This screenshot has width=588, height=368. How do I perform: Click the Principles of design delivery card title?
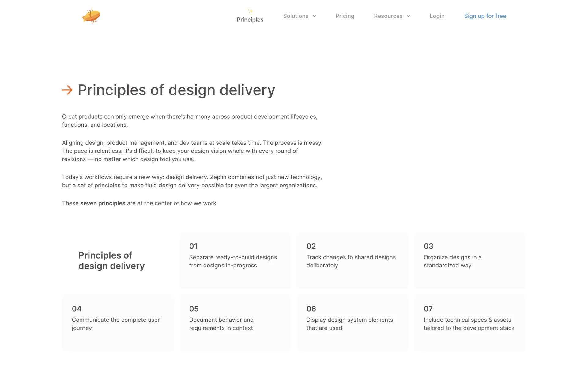[111, 260]
